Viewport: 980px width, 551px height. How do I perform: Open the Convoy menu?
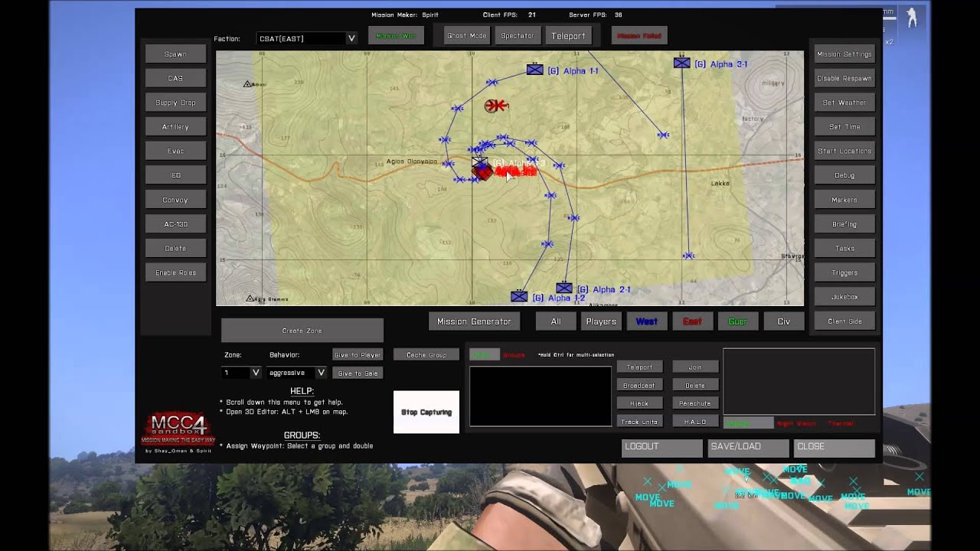(175, 200)
